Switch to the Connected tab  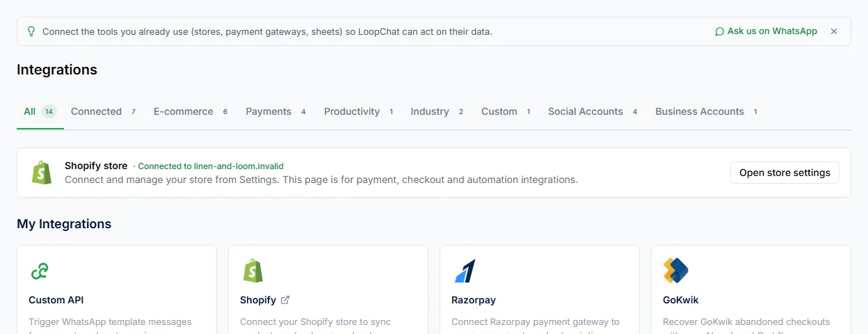104,111
